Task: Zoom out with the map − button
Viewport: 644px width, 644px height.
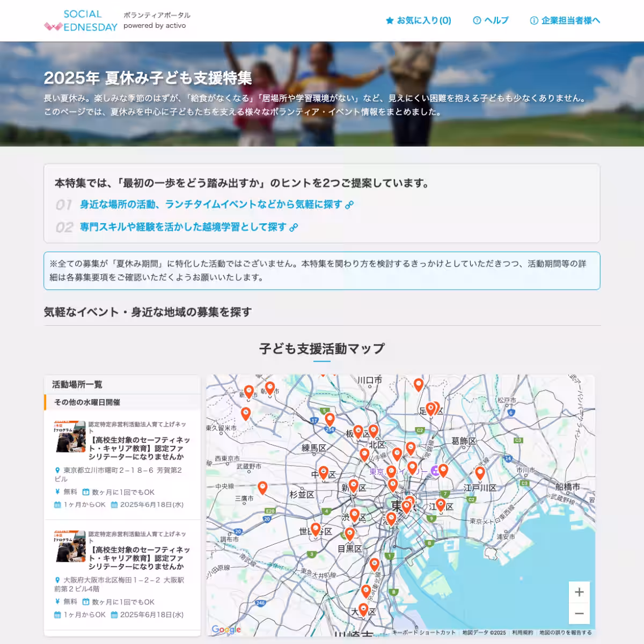Action: tap(580, 612)
